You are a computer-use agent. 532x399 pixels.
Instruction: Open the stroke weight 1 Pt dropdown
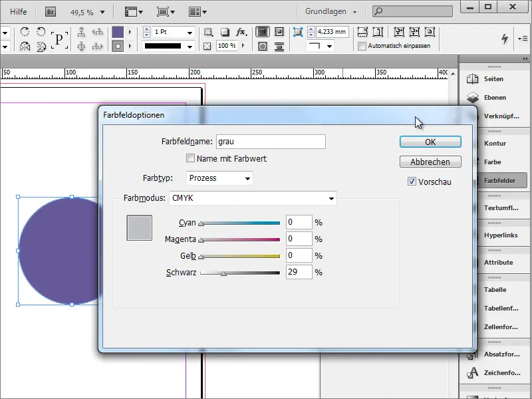190,32
